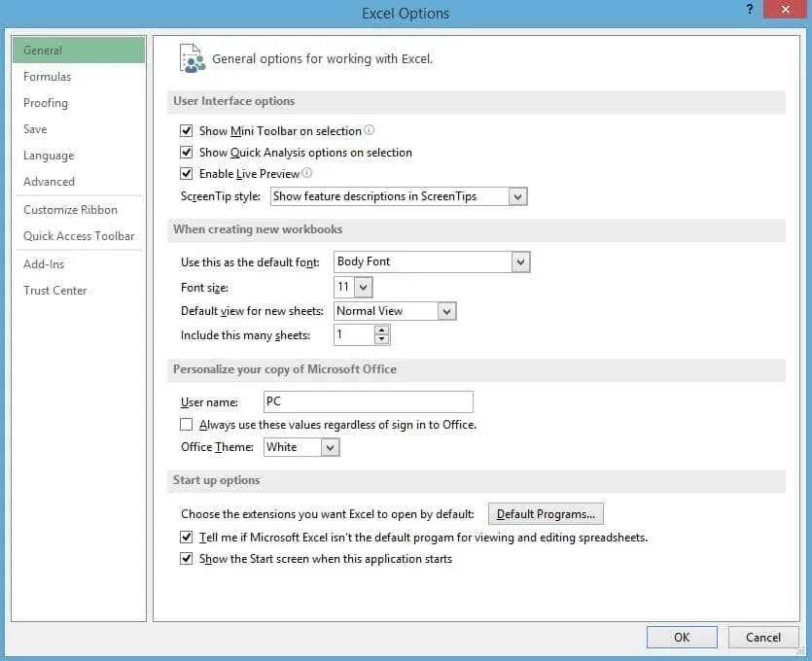Open Default view for new sheets dropdown
Viewport: 812px width, 661px height.
click(x=446, y=311)
